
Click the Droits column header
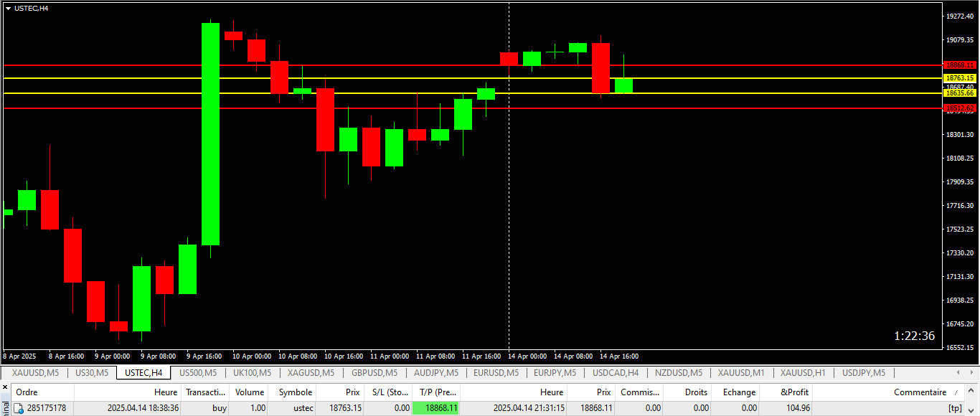pyautogui.click(x=688, y=392)
